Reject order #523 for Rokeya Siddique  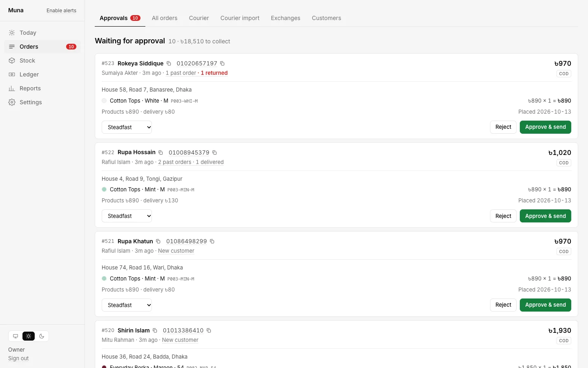pos(503,127)
